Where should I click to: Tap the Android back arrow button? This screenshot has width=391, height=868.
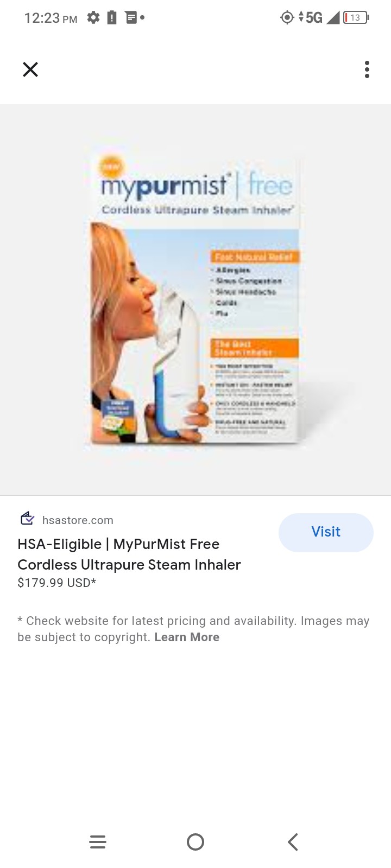coord(293,842)
